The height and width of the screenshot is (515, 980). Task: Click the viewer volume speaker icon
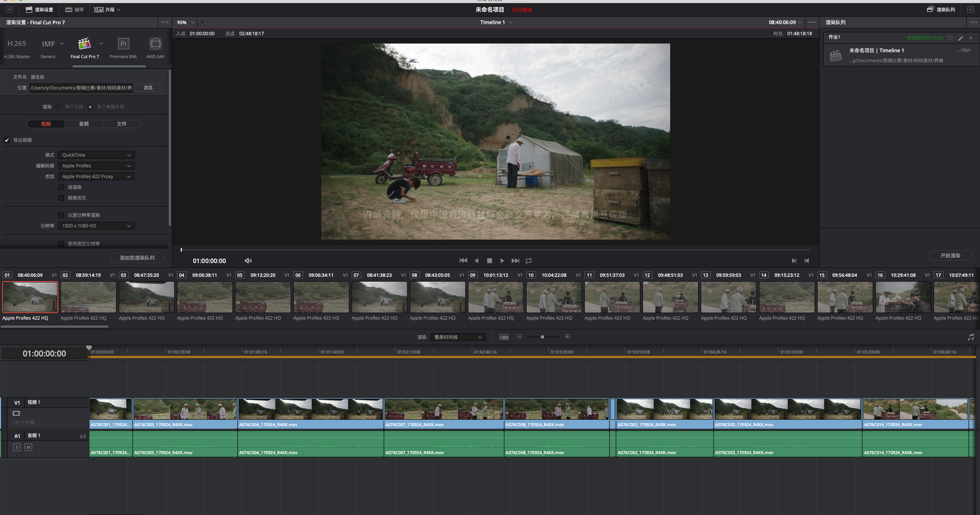[248, 261]
